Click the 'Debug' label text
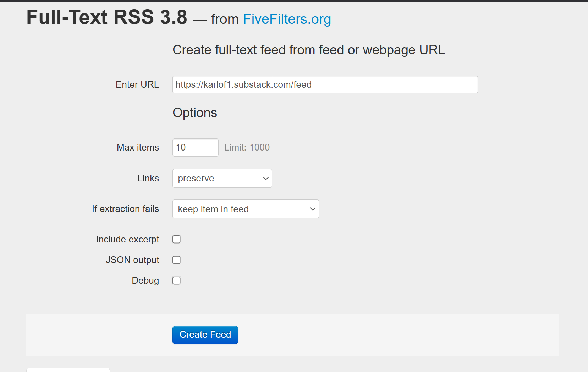 click(x=145, y=280)
